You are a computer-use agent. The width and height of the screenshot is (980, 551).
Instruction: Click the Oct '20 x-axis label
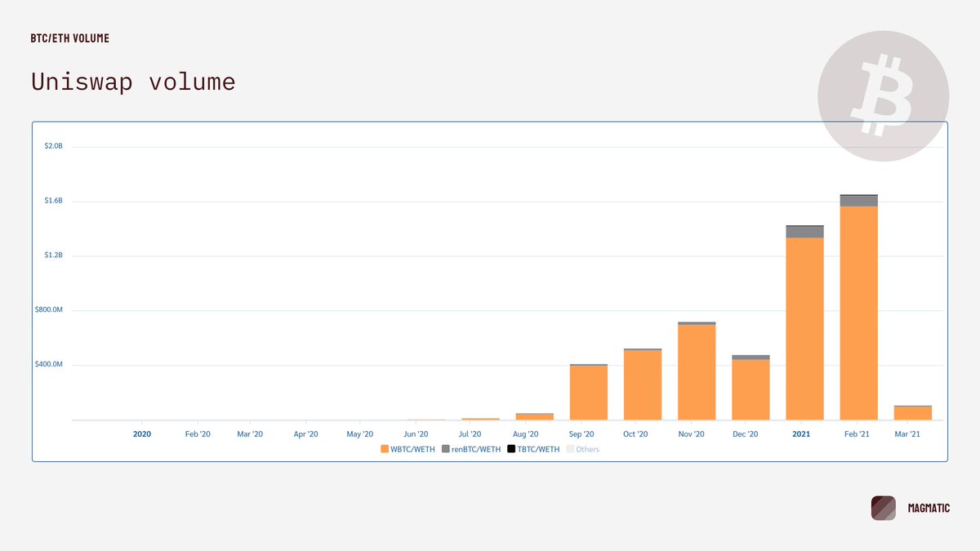(x=635, y=434)
